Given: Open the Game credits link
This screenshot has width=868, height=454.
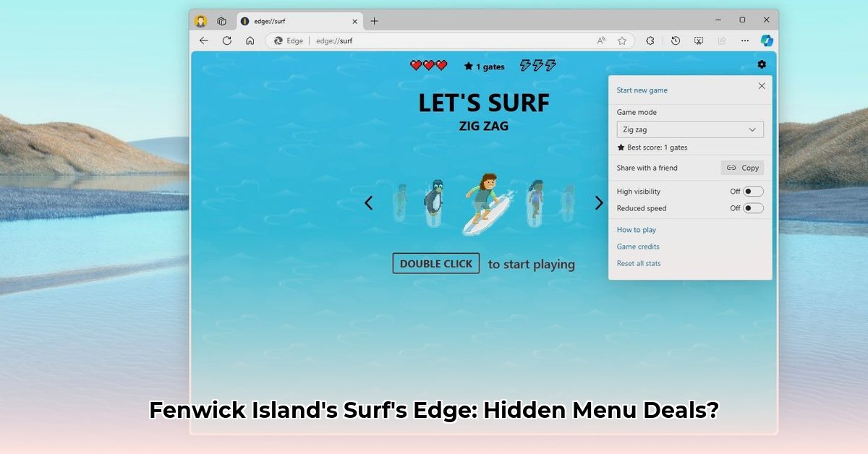Looking at the screenshot, I should pos(638,247).
